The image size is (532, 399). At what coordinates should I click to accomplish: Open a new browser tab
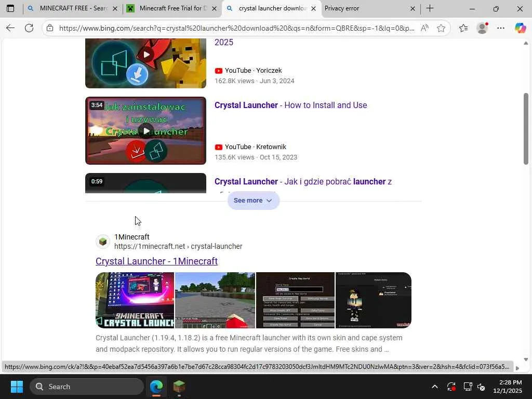tap(430, 8)
